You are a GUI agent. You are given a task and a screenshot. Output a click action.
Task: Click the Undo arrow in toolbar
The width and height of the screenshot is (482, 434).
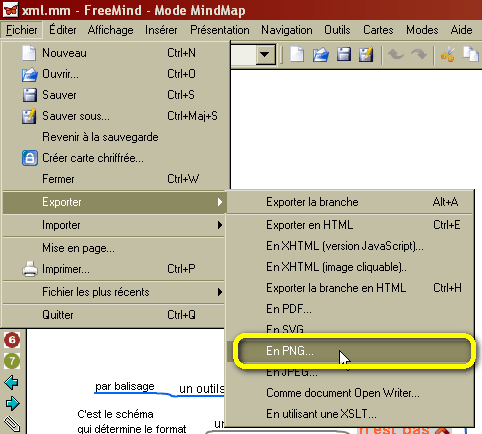[396, 54]
